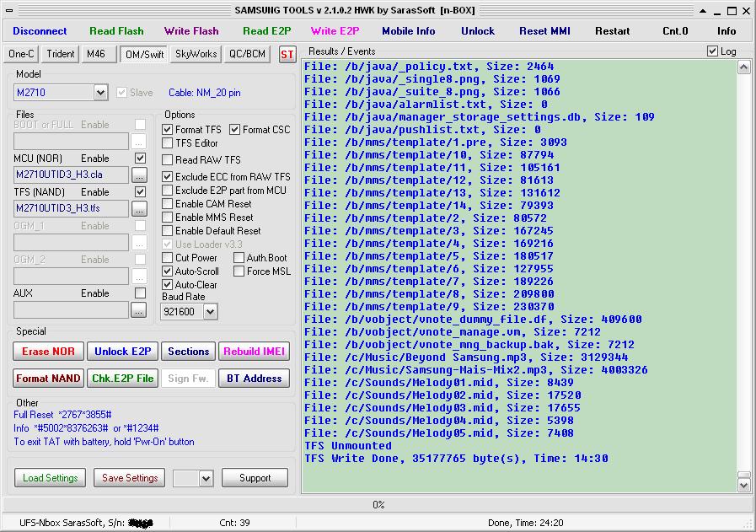Toggle the Auto-Clear checkbox
Screen dimensions: 756x532
168,285
